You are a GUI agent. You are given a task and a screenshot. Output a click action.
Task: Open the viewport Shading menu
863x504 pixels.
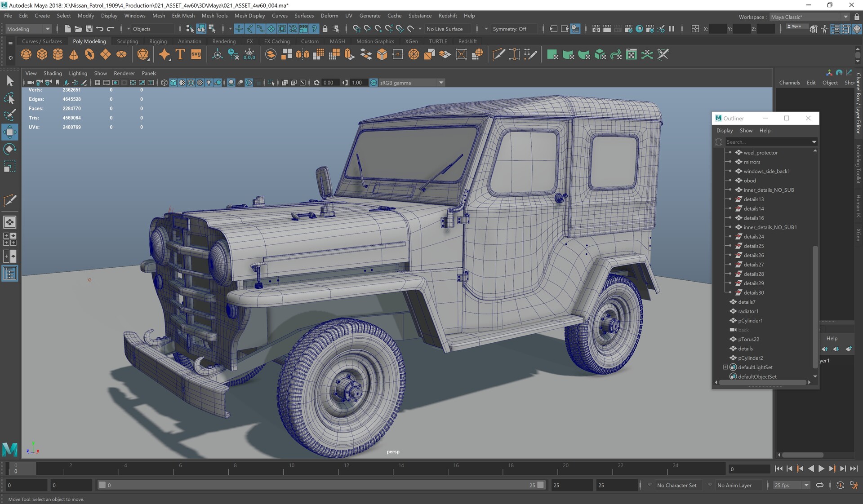[53, 73]
